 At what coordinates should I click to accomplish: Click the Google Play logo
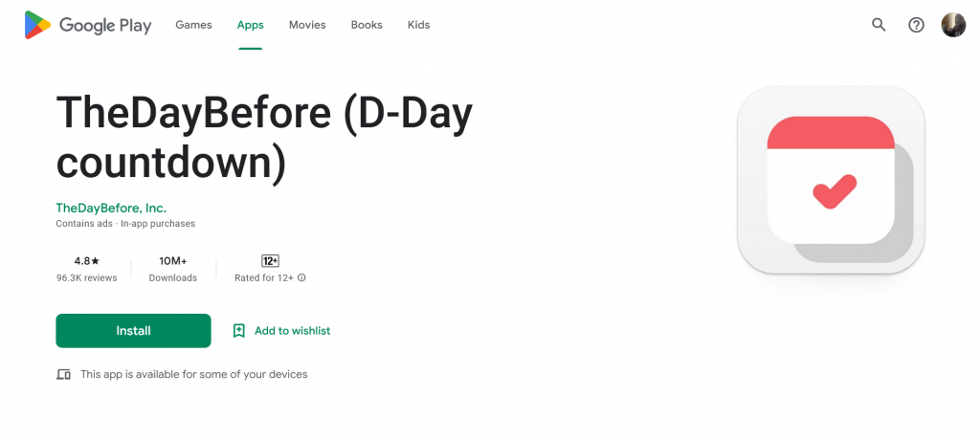click(88, 25)
